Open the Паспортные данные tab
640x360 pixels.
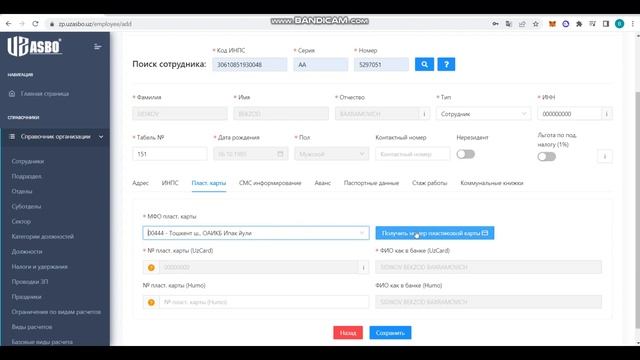(x=371, y=183)
